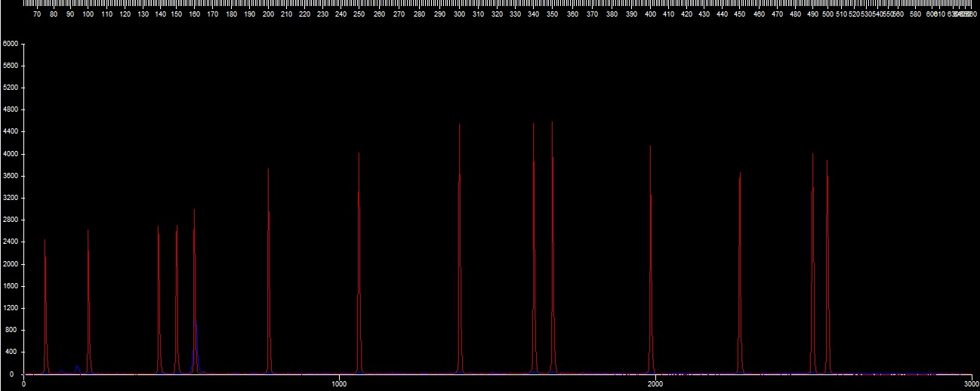Click the 300 mark on the top size ruler
The width and height of the screenshot is (980, 391).
click(459, 14)
